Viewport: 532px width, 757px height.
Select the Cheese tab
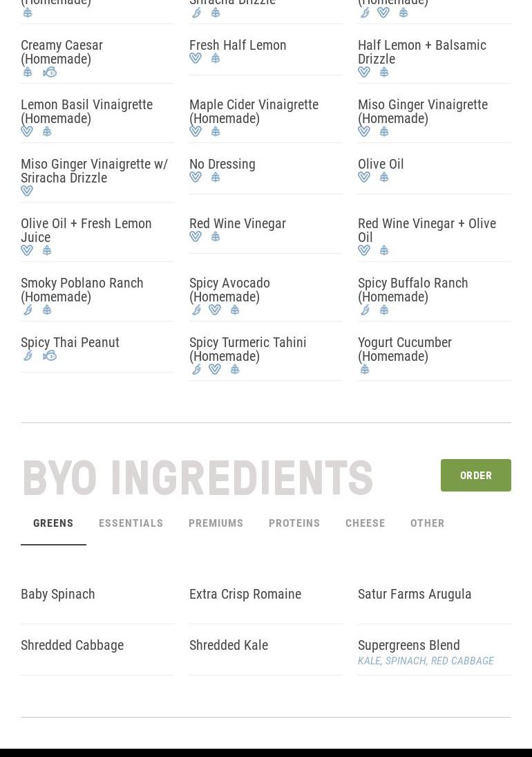point(365,523)
